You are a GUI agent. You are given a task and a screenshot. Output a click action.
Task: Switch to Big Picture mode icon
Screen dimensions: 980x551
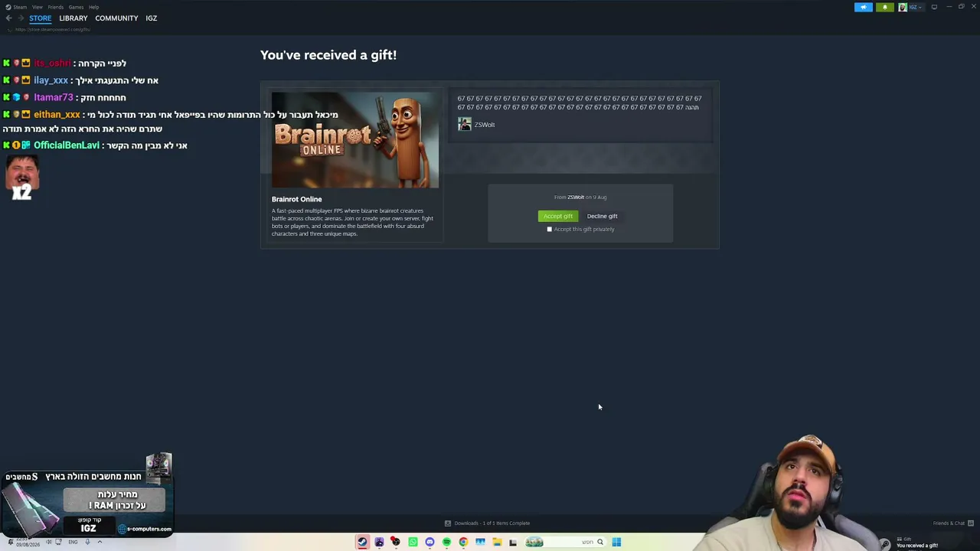[934, 7]
